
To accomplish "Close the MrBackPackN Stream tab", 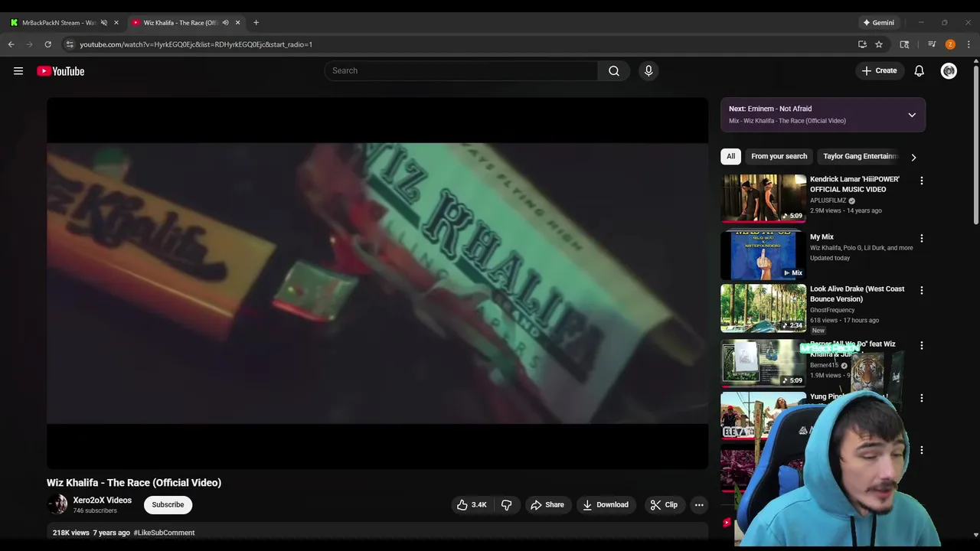I will pos(116,23).
